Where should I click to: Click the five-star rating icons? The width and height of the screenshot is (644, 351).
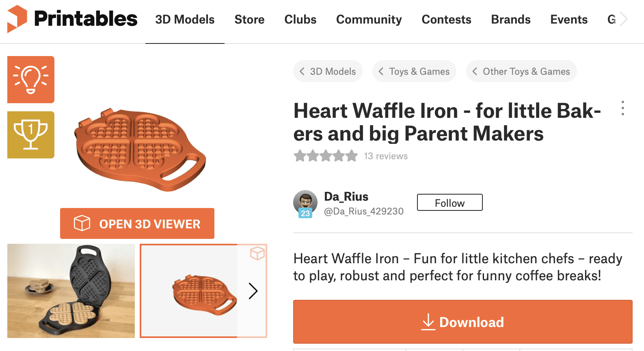pos(326,156)
